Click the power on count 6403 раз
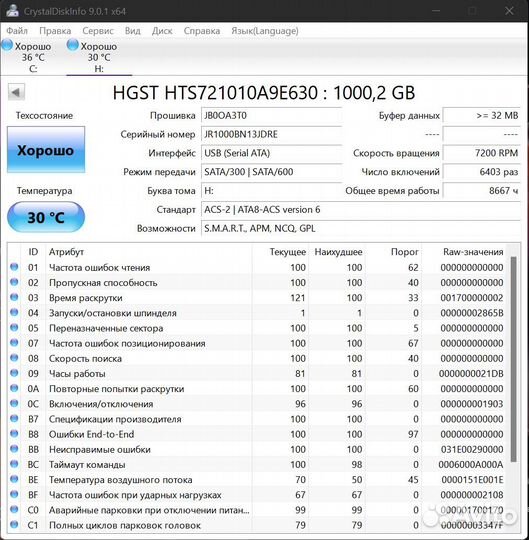 coord(481,172)
